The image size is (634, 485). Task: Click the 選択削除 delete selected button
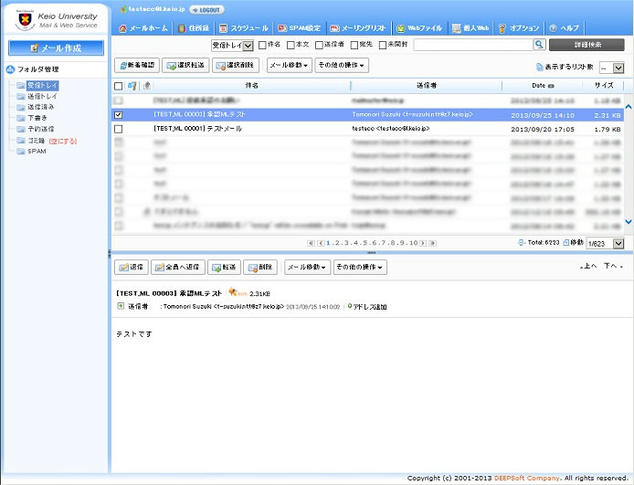click(x=235, y=65)
